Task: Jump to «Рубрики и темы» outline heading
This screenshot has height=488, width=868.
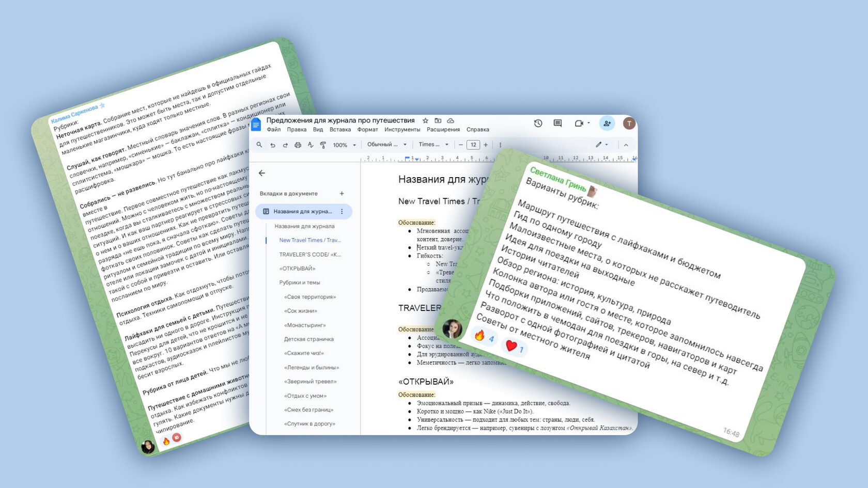Action: [300, 282]
